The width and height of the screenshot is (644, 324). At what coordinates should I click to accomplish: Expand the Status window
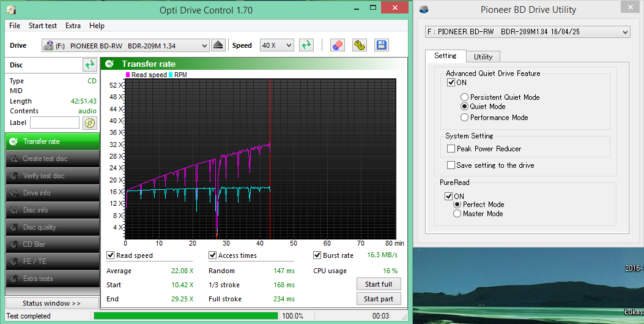click(x=52, y=303)
